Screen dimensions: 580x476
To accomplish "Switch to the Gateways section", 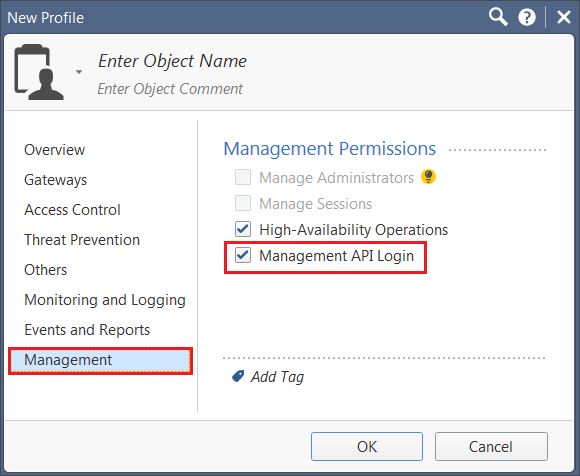I will [x=55, y=180].
